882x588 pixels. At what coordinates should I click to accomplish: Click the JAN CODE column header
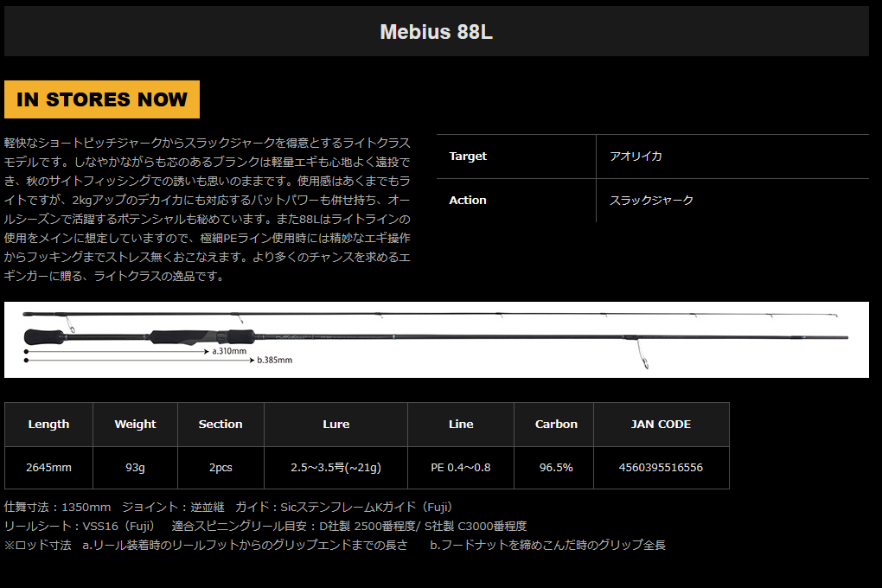click(x=661, y=425)
